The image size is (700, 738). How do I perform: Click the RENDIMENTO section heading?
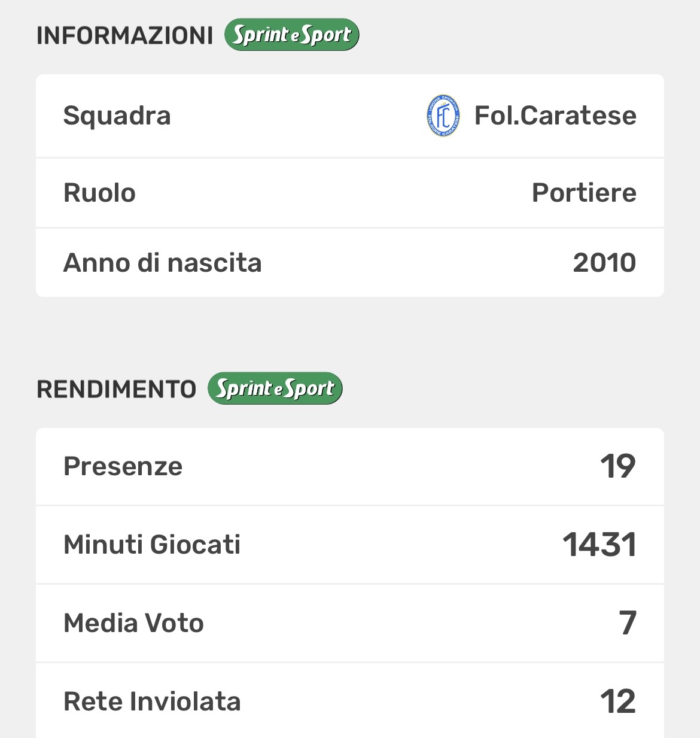point(116,390)
